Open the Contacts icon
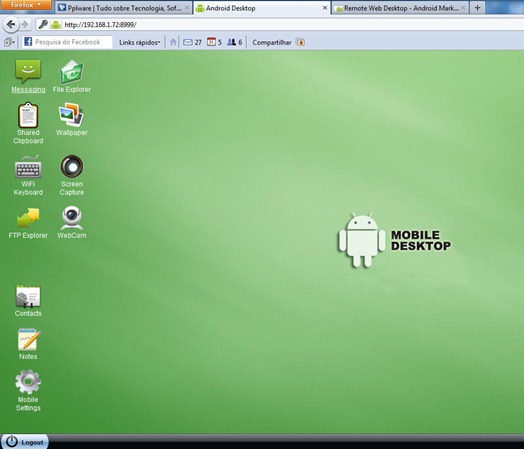524x449 pixels. (x=28, y=296)
